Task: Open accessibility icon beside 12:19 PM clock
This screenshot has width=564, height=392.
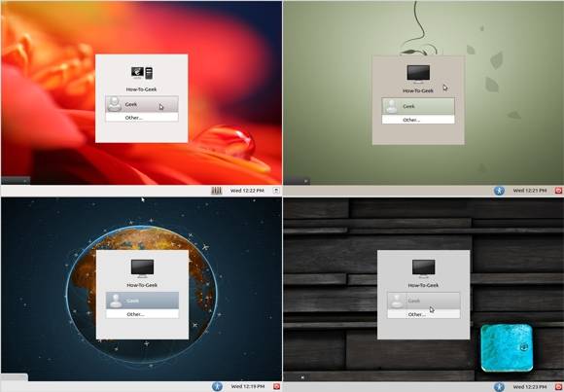Action: 217,386
